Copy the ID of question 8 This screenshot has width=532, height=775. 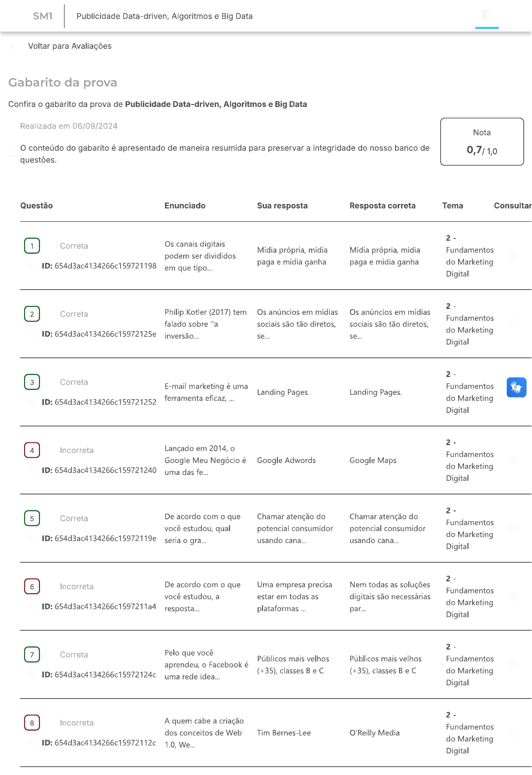click(x=32, y=743)
